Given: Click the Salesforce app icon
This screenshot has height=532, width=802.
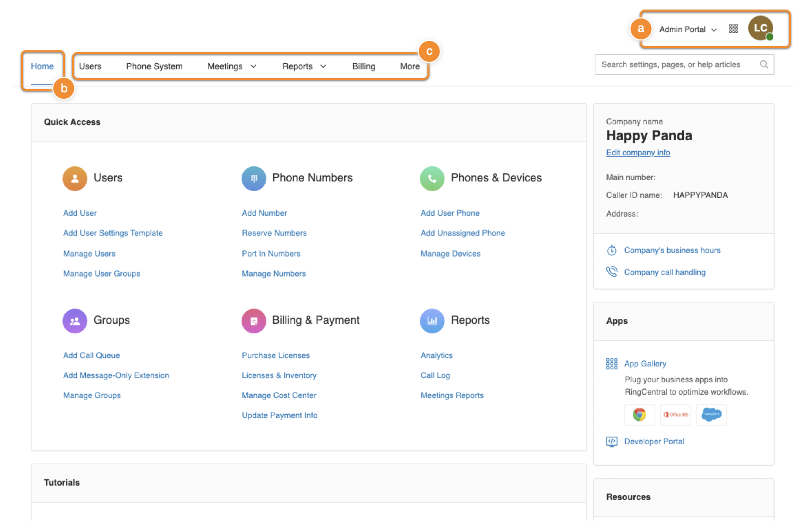Looking at the screenshot, I should point(711,414).
